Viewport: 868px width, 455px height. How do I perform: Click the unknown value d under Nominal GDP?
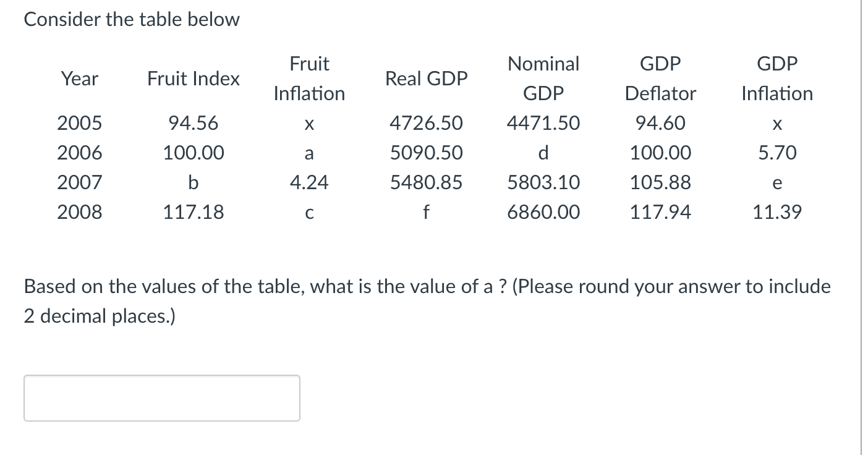pyautogui.click(x=542, y=153)
